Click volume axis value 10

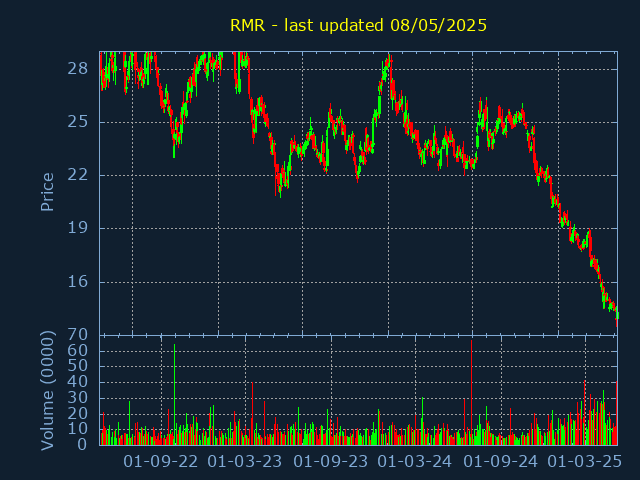point(78,429)
